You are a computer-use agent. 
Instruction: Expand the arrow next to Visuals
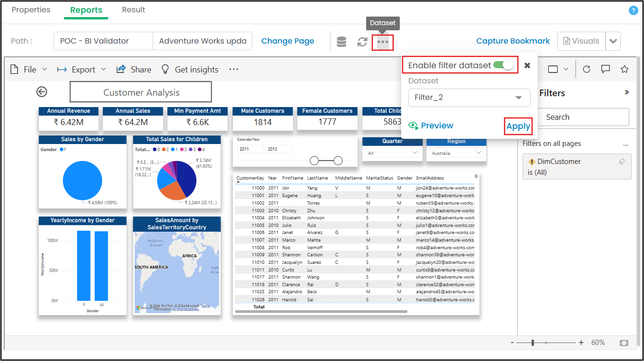613,41
